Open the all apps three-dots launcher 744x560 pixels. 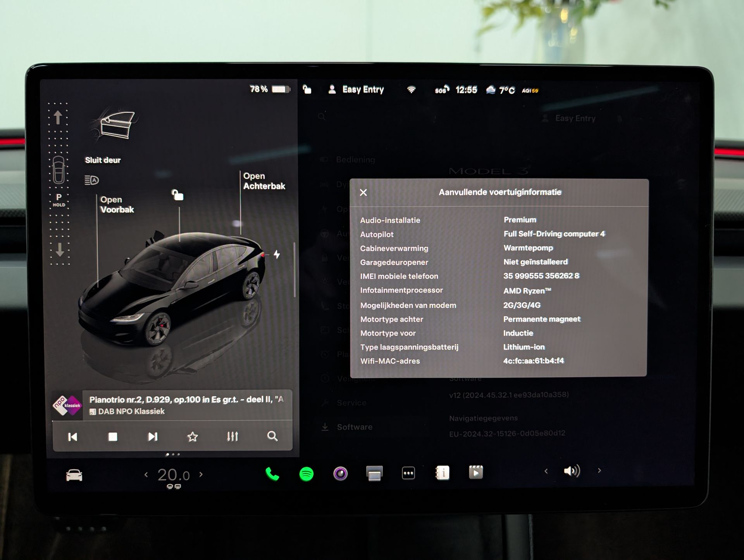[408, 473]
